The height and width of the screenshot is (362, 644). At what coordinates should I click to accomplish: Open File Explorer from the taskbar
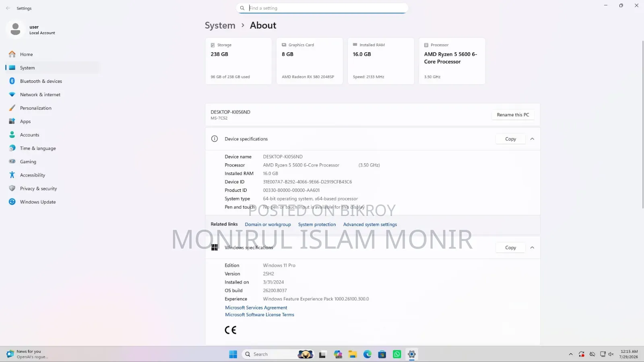coord(353,354)
